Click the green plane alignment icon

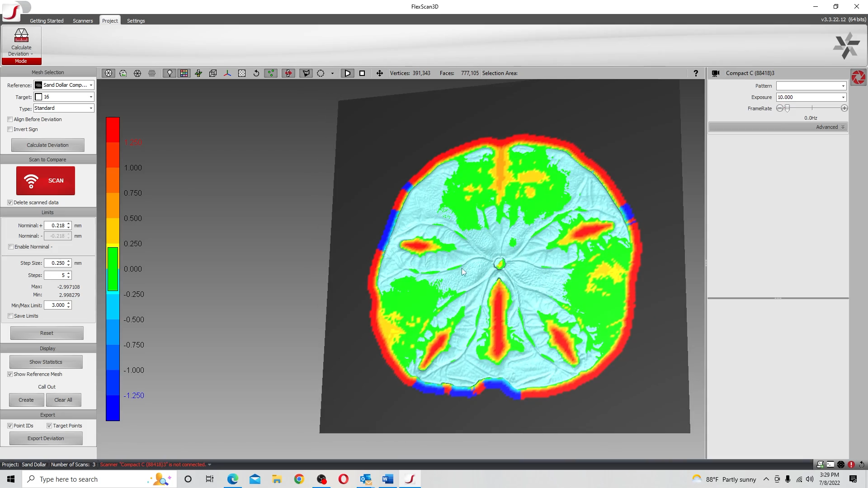click(x=198, y=73)
